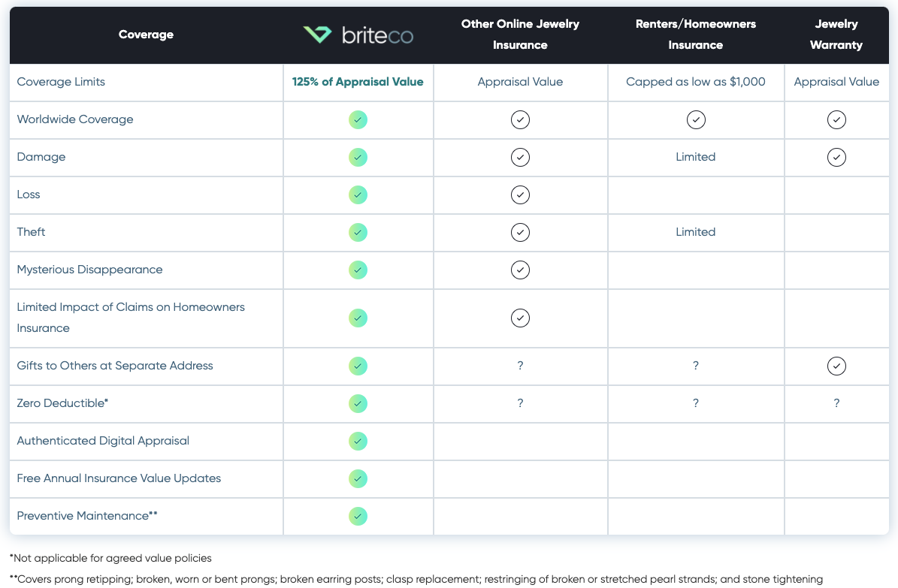This screenshot has height=588, width=898.
Task: Click the BriteCo logo in header
Action: click(x=358, y=35)
